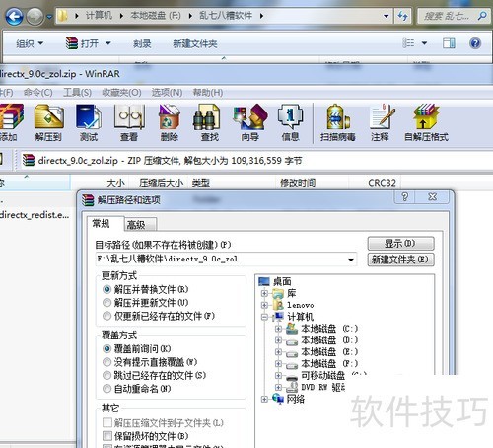Expand the DVD RW drive node

[x=278, y=387]
